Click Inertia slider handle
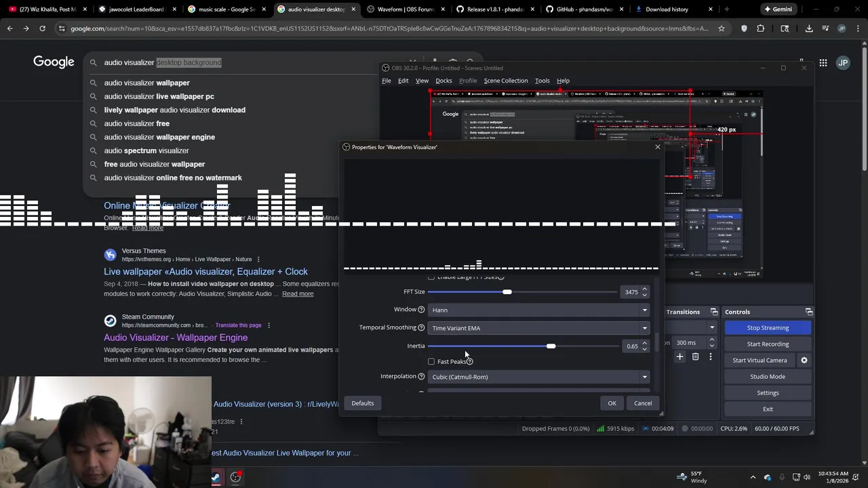The height and width of the screenshot is (488, 868). pos(551,346)
